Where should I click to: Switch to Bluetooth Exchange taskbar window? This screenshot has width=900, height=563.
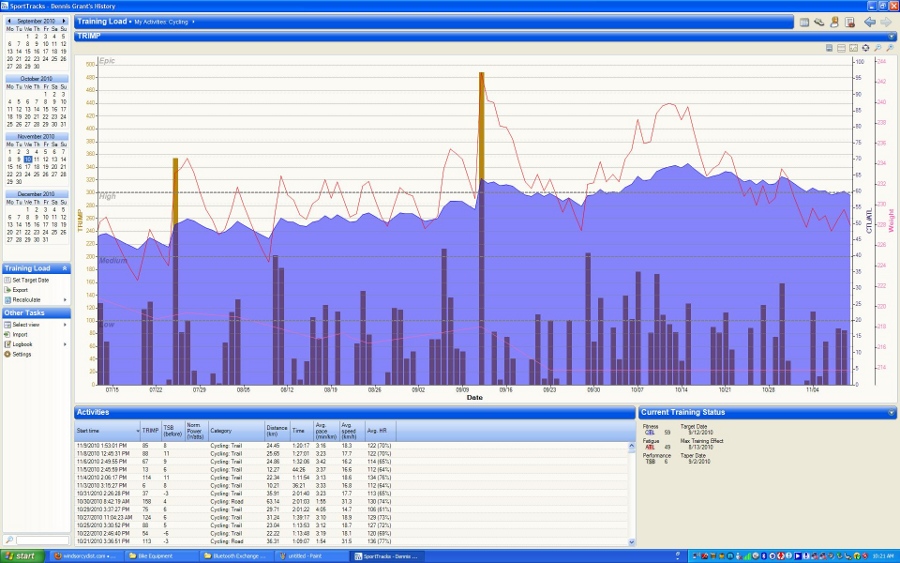[236, 556]
